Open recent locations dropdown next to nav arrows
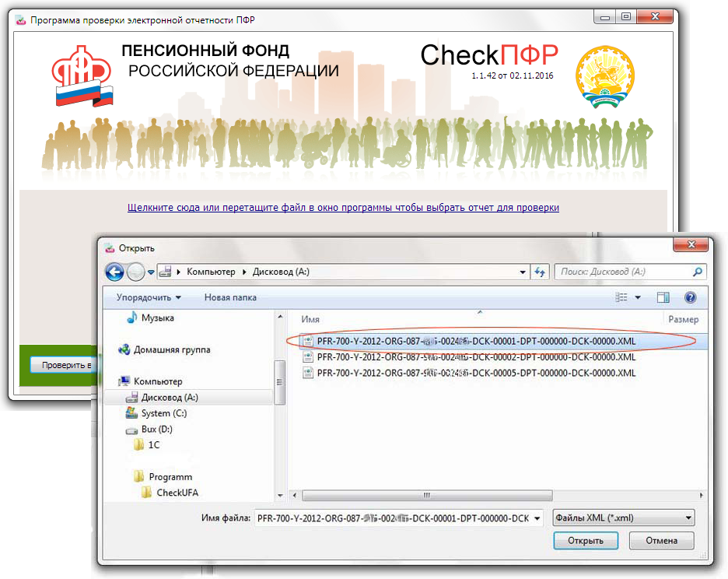728x579 pixels. pos(151,272)
